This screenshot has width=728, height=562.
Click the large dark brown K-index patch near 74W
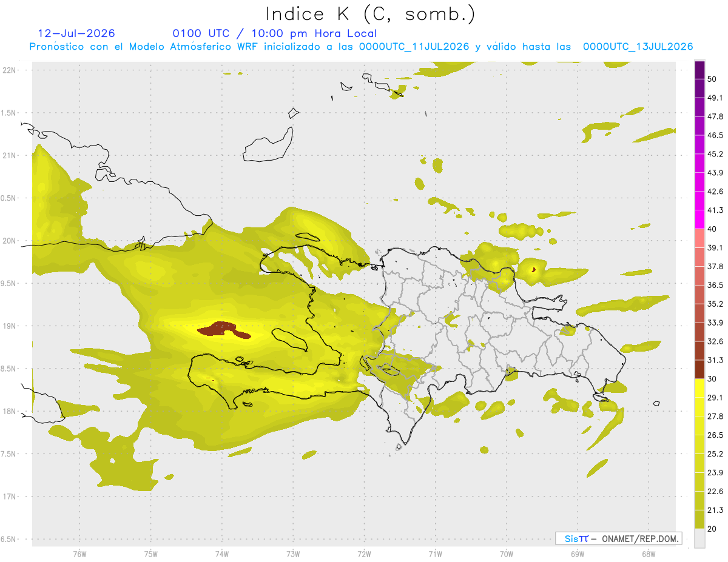tap(223, 329)
